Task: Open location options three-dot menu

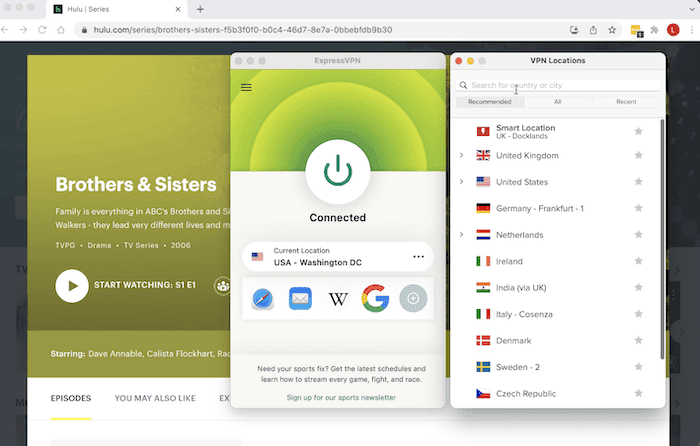Action: pyautogui.click(x=418, y=257)
